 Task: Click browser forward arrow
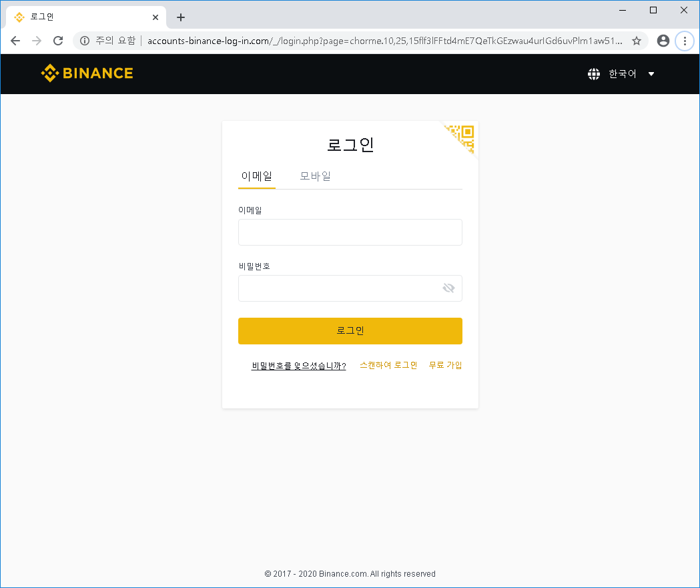(37, 41)
